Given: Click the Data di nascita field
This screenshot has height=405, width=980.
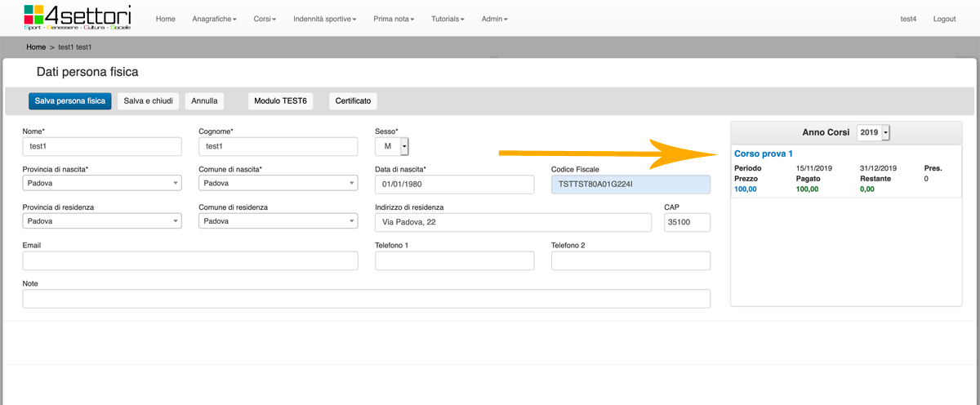Looking at the screenshot, I should click(454, 185).
